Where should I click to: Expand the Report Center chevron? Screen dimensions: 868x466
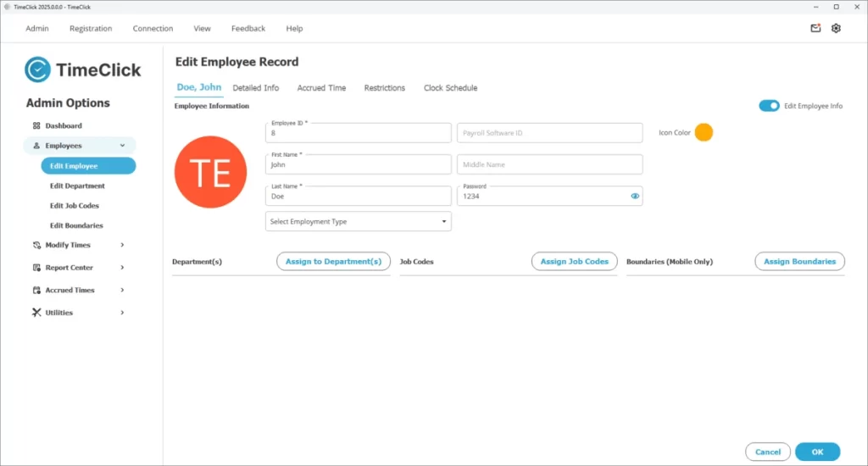[x=122, y=268]
